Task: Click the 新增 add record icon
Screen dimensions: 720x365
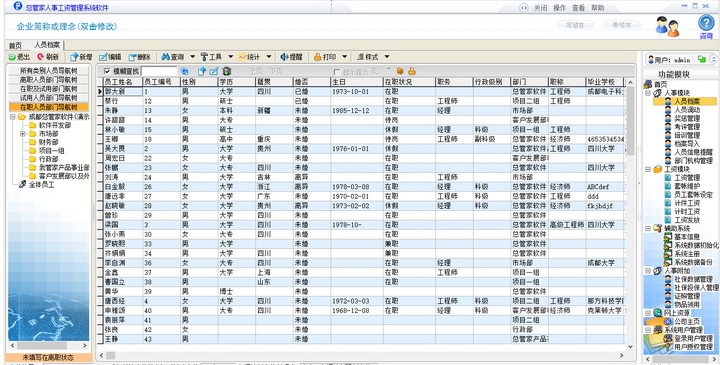Action: pyautogui.click(x=74, y=57)
